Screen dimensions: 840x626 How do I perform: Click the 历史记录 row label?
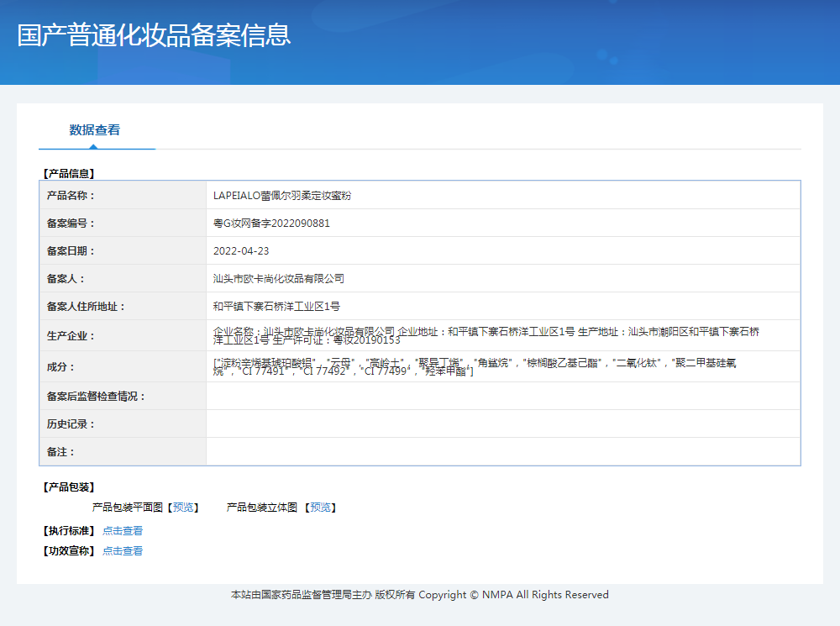coord(71,424)
